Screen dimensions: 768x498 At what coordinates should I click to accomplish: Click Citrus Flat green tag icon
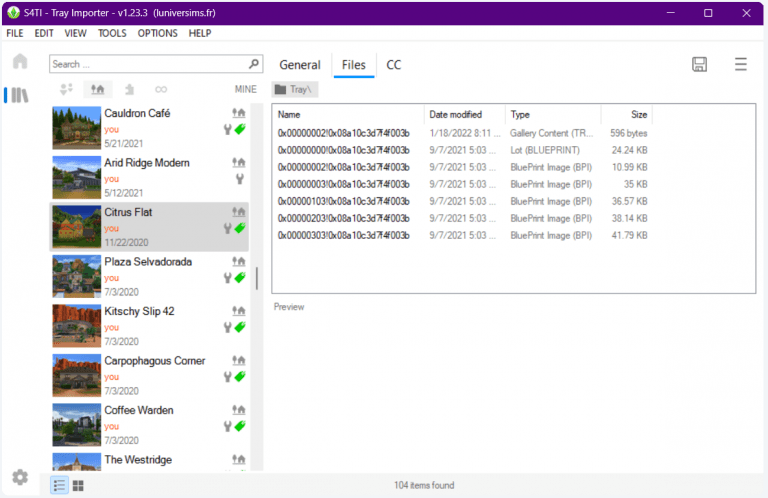point(240,228)
